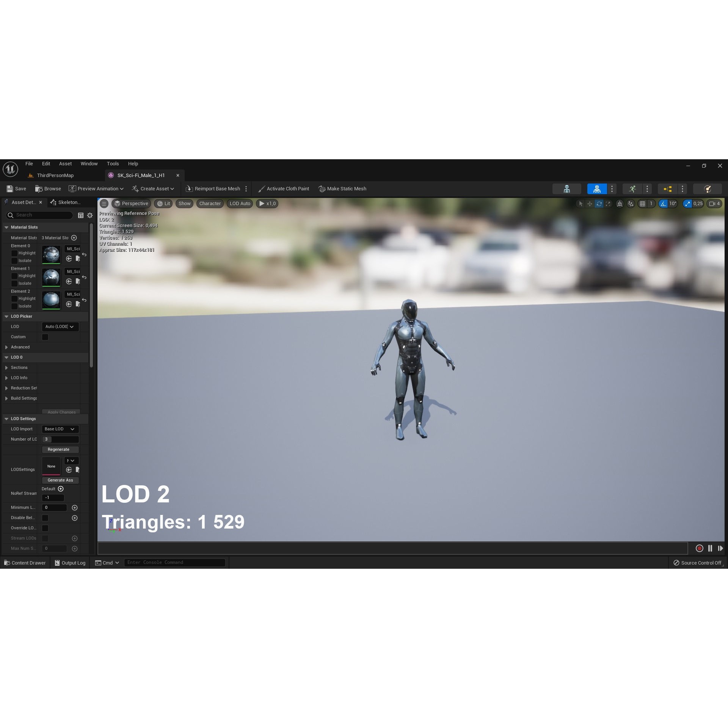This screenshot has height=728, width=728.
Task: Enable Isolate for Element 1
Action: tap(14, 284)
